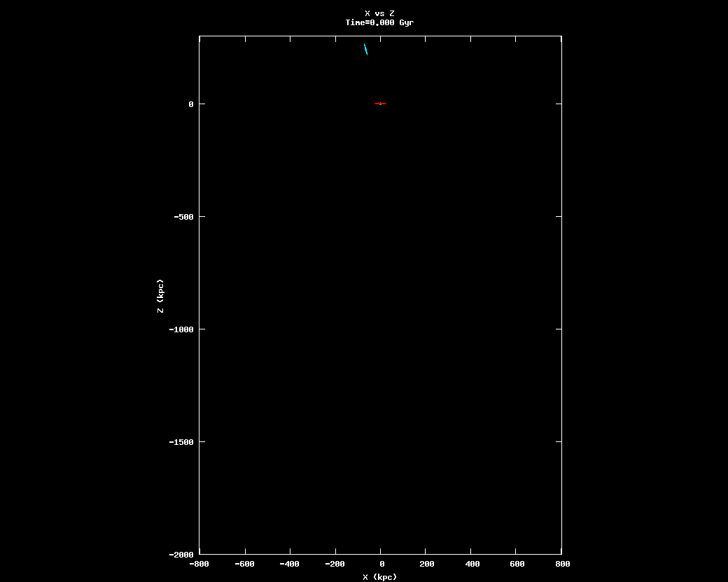Image resolution: width=728 pixels, height=582 pixels.
Task: Select the 200 tick label on the X axis
Action: coord(426,564)
